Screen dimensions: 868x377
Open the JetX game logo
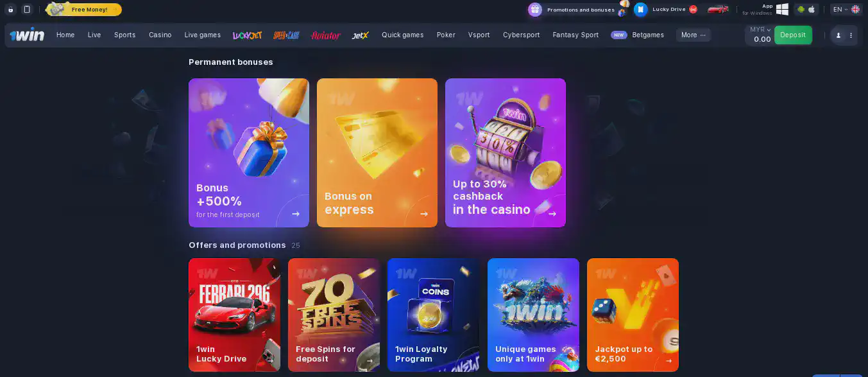(361, 35)
